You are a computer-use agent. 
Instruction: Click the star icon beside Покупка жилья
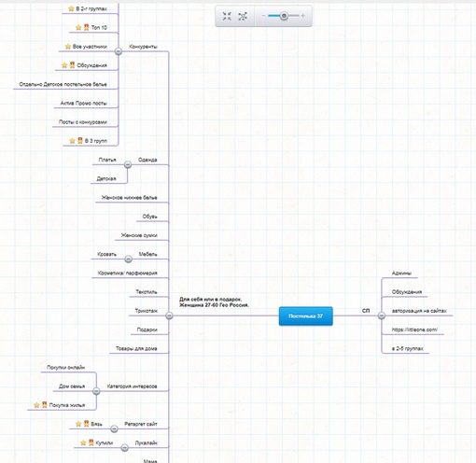pos(36,405)
